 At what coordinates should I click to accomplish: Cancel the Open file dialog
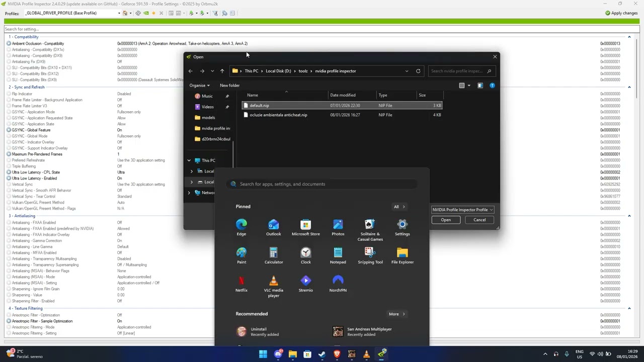pyautogui.click(x=479, y=220)
